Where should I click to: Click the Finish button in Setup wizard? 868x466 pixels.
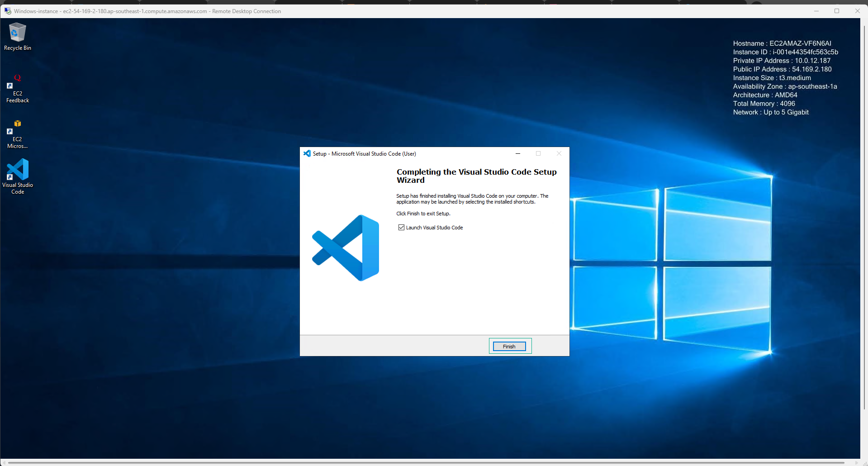click(x=509, y=347)
